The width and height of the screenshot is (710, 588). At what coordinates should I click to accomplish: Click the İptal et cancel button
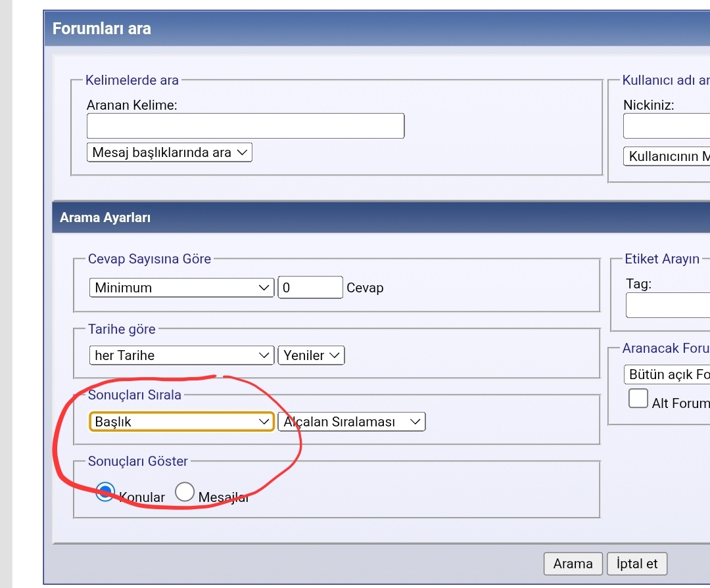point(636,564)
